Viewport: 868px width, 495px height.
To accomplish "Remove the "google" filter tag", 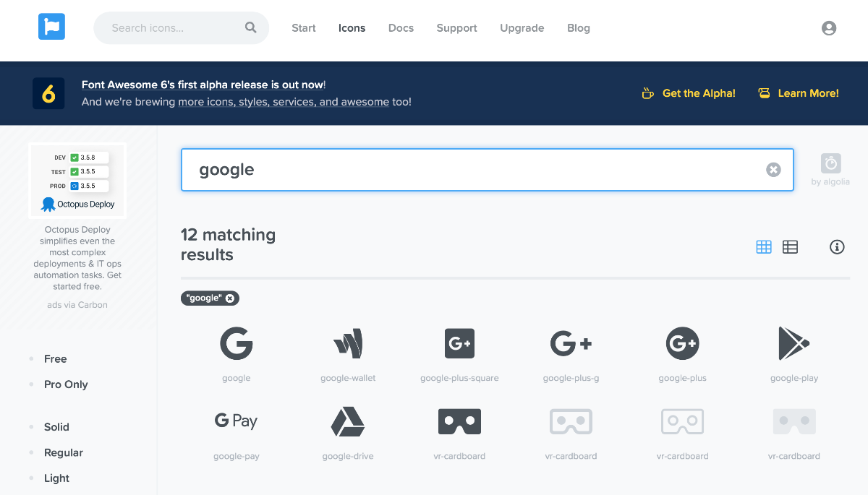I will coord(230,298).
